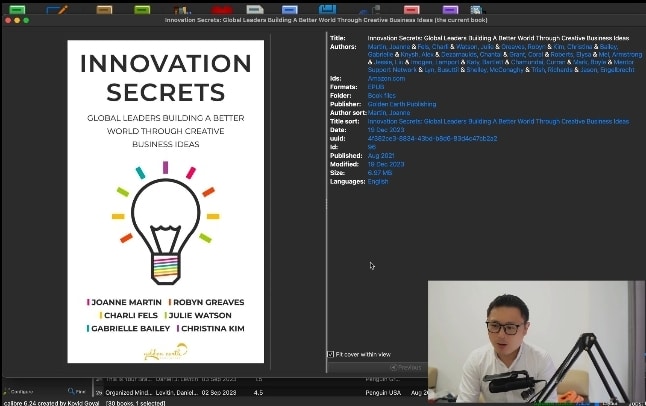
Task: Open author link Shelley, McConaghy
Action: point(495,70)
